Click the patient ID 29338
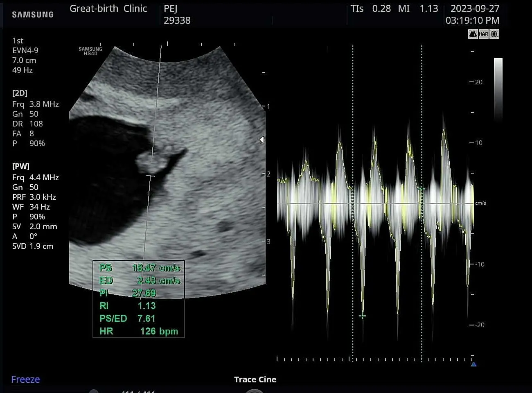Screen dimensions: 532x393 pyautogui.click(x=177, y=20)
